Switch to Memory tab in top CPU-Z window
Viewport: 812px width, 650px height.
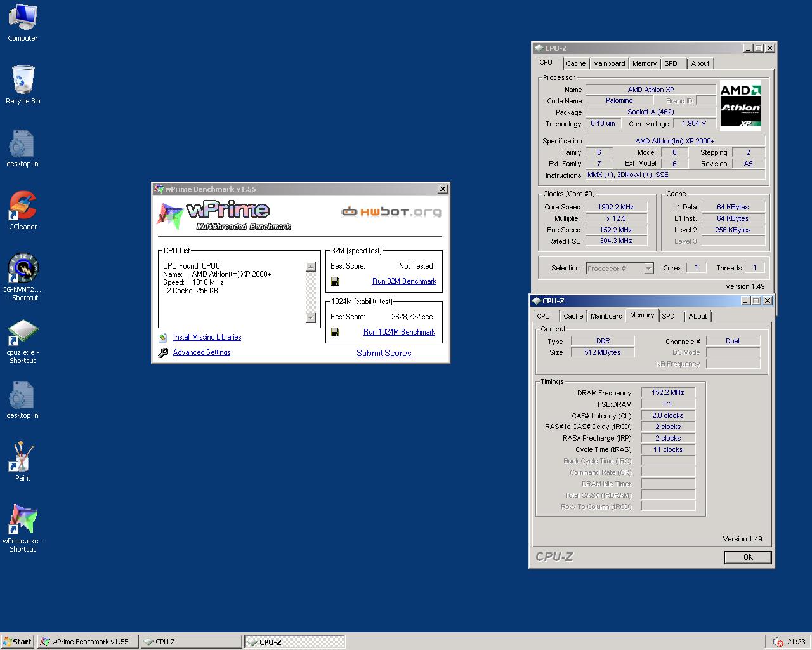click(645, 63)
